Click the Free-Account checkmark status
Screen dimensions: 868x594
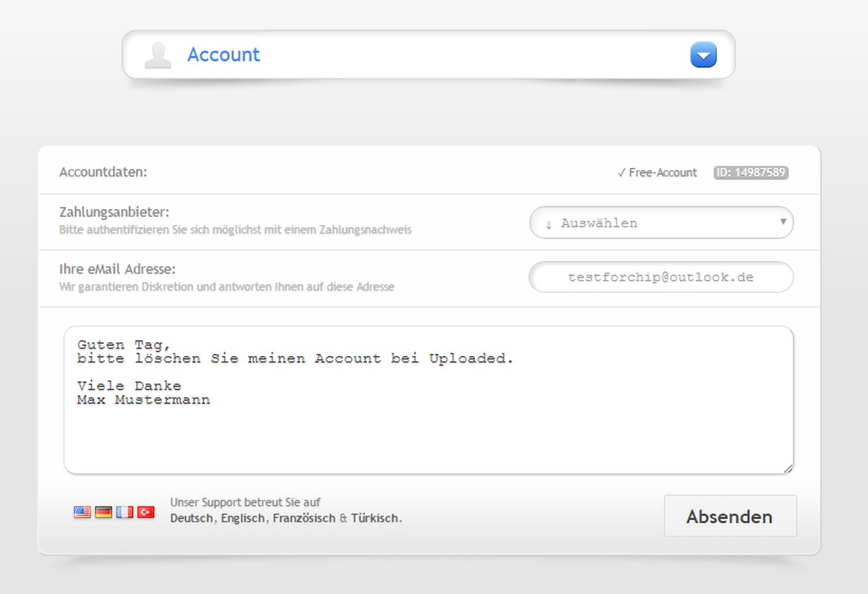pos(657,173)
